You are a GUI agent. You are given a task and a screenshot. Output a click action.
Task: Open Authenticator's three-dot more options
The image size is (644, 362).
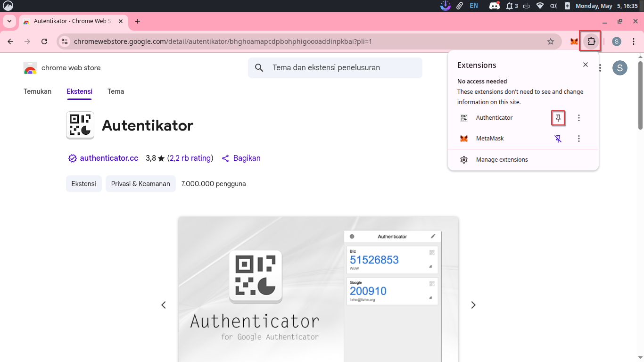[579, 118]
